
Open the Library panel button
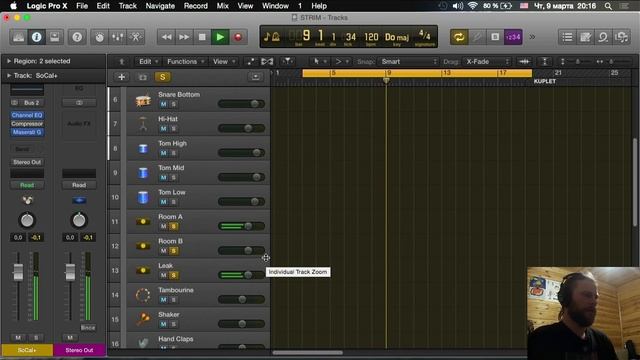click(x=19, y=37)
